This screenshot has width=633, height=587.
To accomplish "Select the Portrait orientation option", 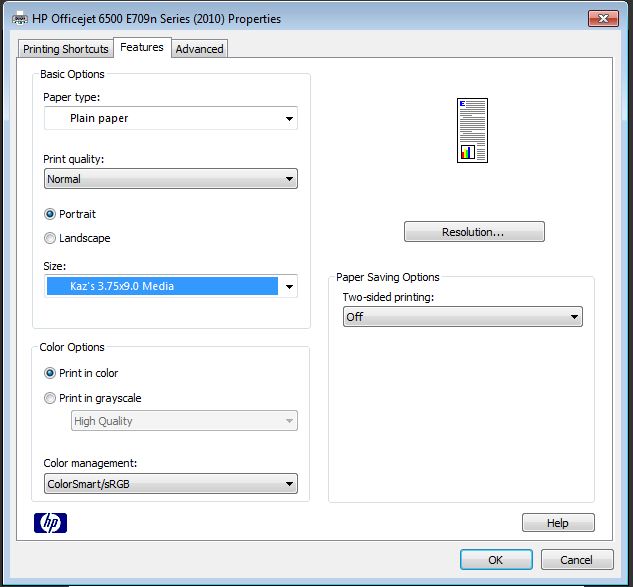I will coord(69,214).
